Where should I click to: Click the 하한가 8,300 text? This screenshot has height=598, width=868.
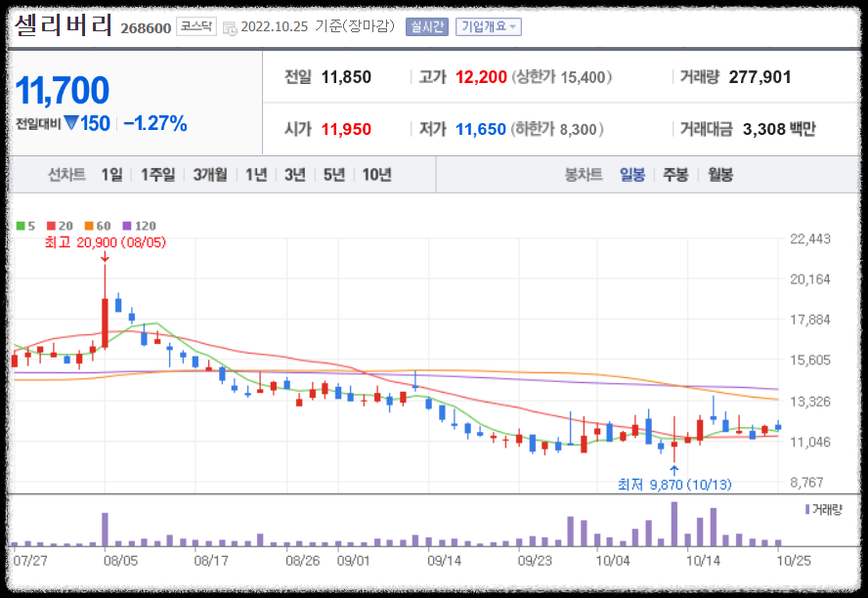pyautogui.click(x=557, y=129)
